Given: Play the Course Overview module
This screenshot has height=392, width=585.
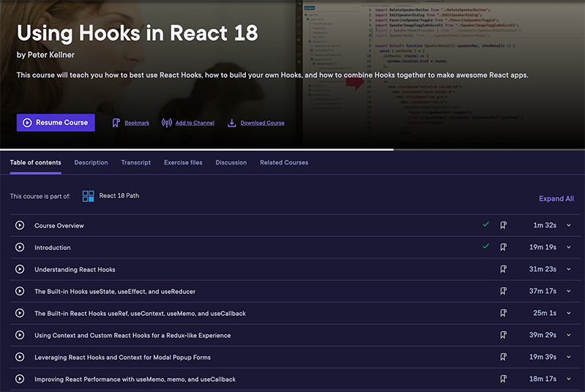Looking at the screenshot, I should pos(20,225).
